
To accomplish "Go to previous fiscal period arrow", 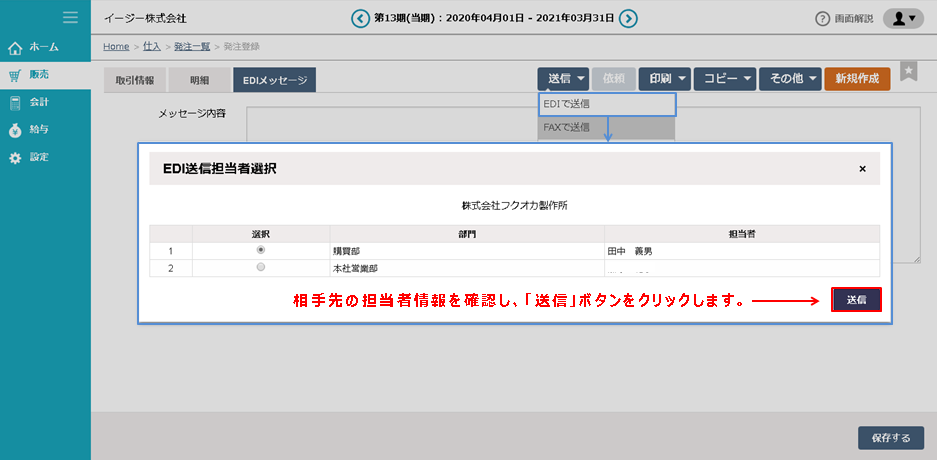I will 360,18.
